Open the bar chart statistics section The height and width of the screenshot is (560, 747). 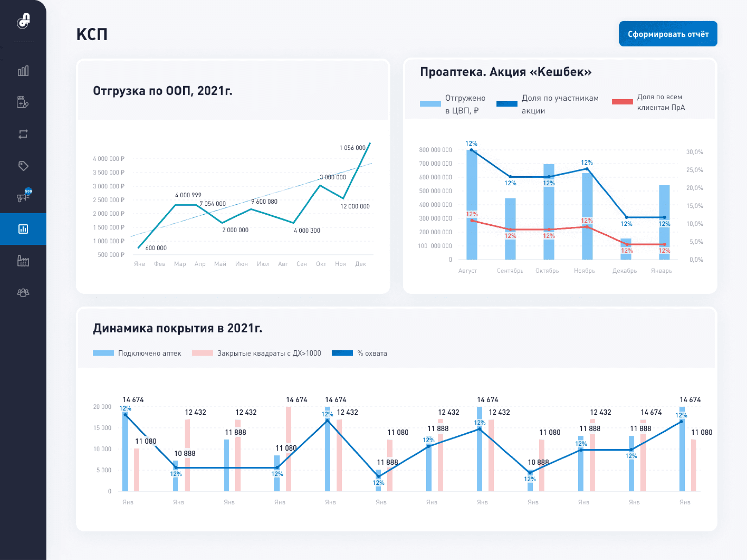23,71
